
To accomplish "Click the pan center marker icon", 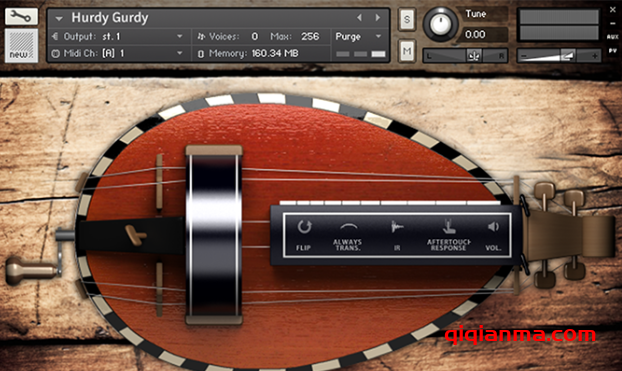I will (474, 56).
